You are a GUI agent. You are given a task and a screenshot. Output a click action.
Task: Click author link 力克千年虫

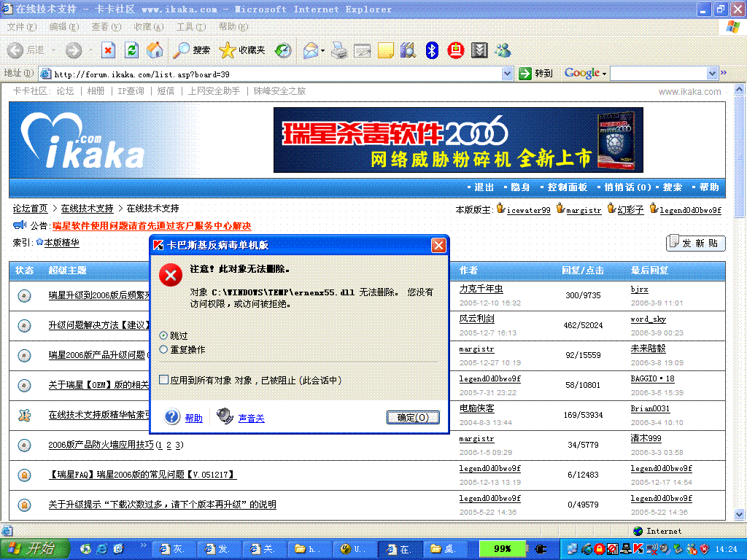coord(481,289)
